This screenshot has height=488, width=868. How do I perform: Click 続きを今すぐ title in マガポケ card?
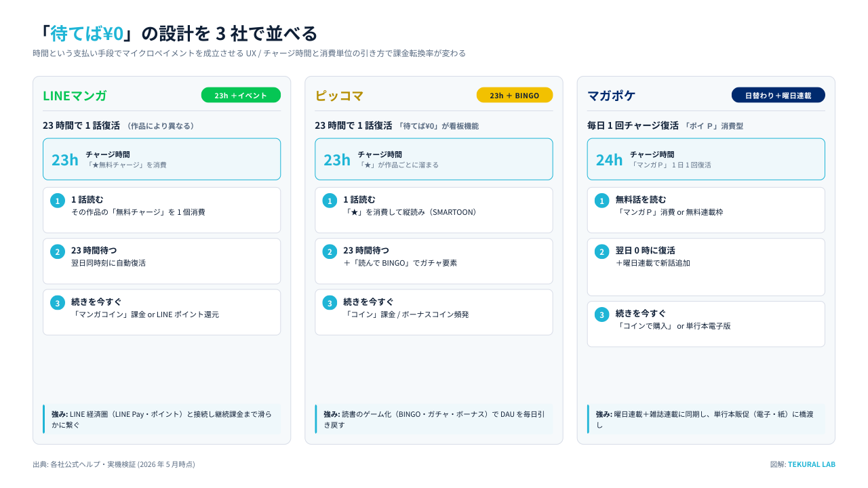click(x=641, y=313)
